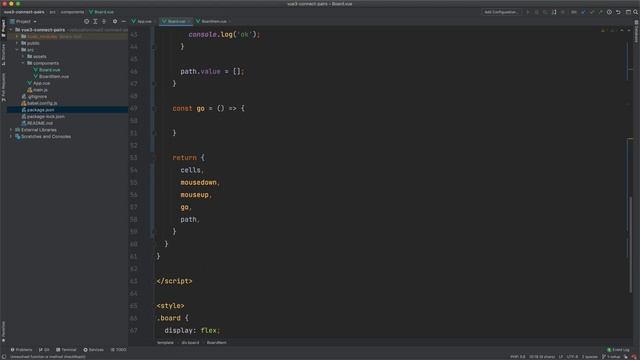Open Project panel gear settings

click(115, 21)
